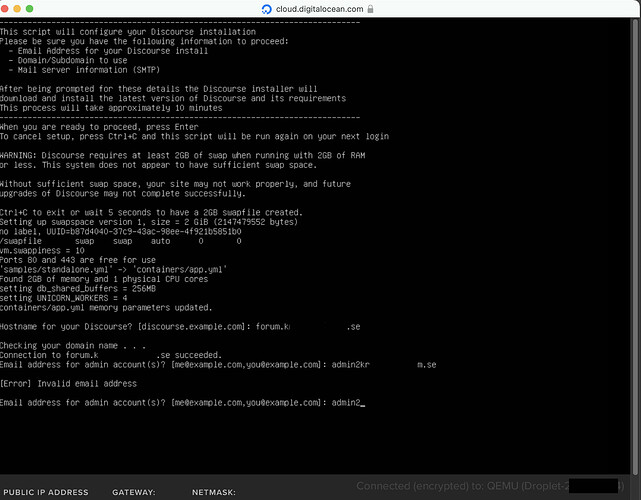Viewport: 641px width, 500px height.
Task: Click the 'setting db_shared_buffers = 256MB' line
Action: click(78, 289)
